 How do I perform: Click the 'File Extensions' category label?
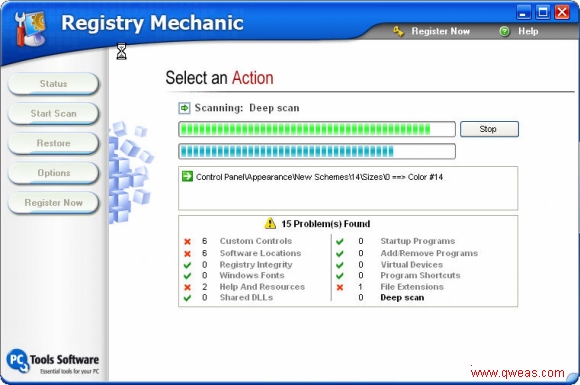412,287
